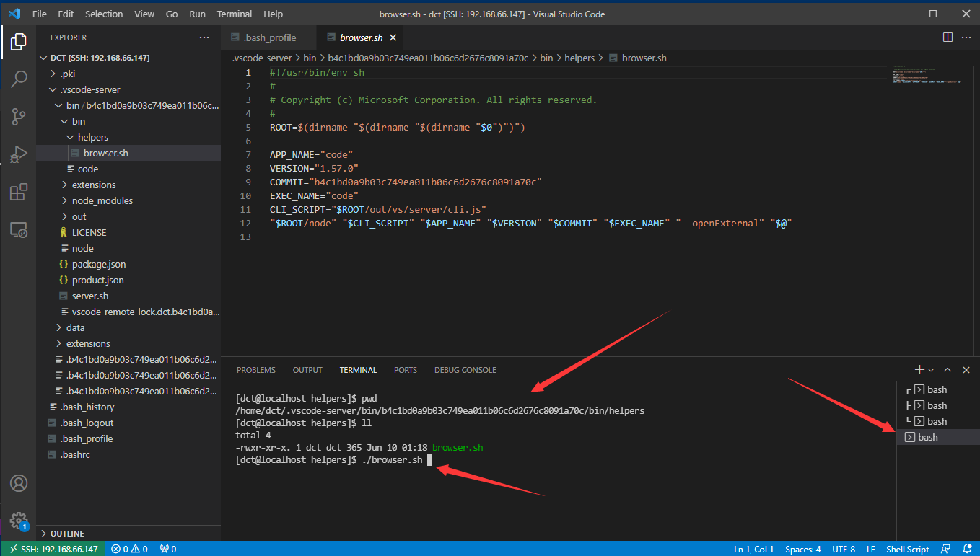Open the Remote Explorer view icon

(x=18, y=230)
